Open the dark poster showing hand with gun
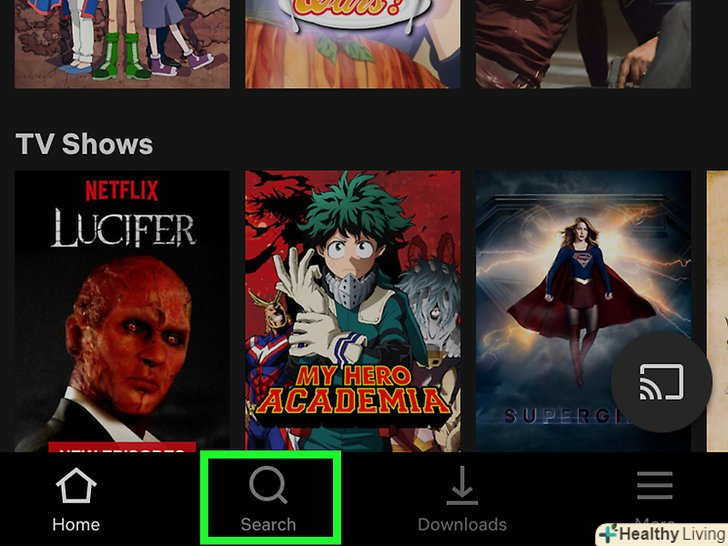The width and height of the screenshot is (728, 546). coord(583,44)
